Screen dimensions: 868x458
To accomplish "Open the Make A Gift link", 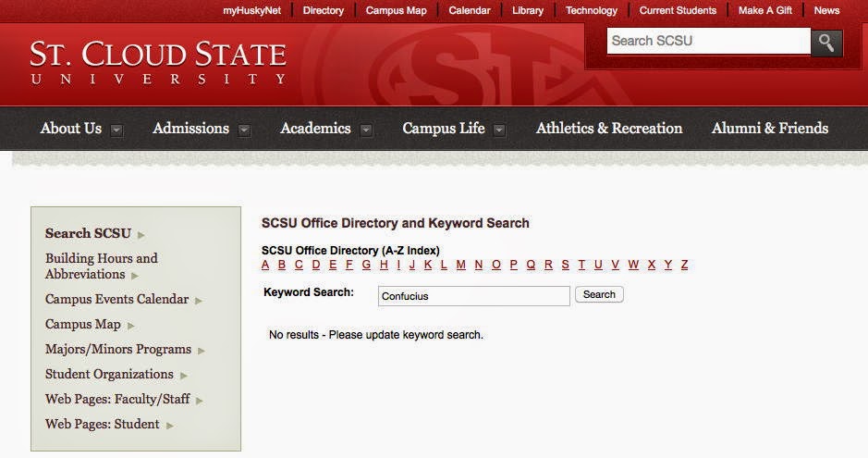I will 765,10.
